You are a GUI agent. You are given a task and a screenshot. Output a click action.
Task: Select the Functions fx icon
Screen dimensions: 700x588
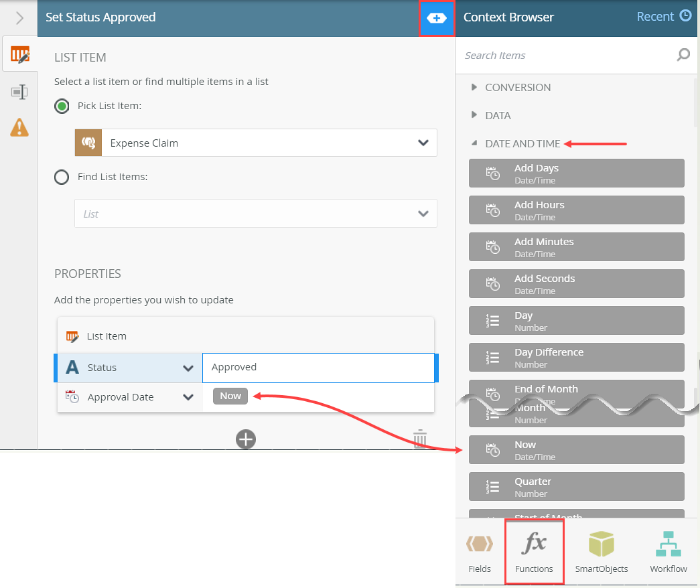pos(534,550)
